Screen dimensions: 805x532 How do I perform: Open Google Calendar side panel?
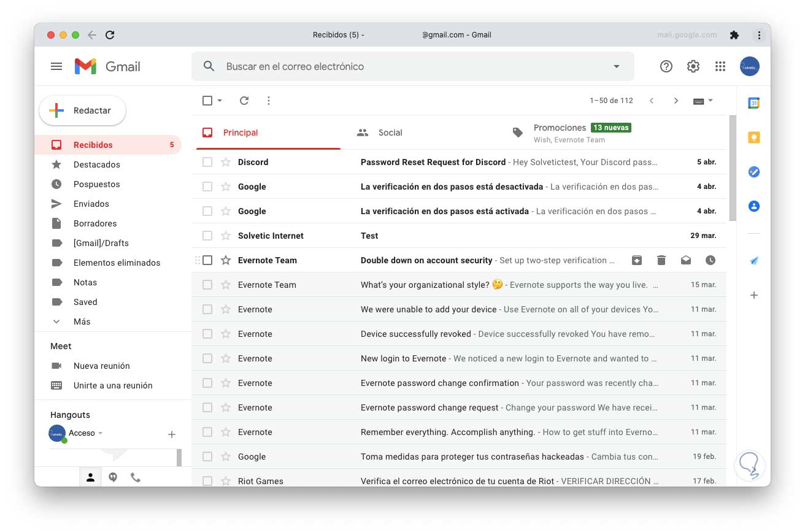(x=754, y=103)
